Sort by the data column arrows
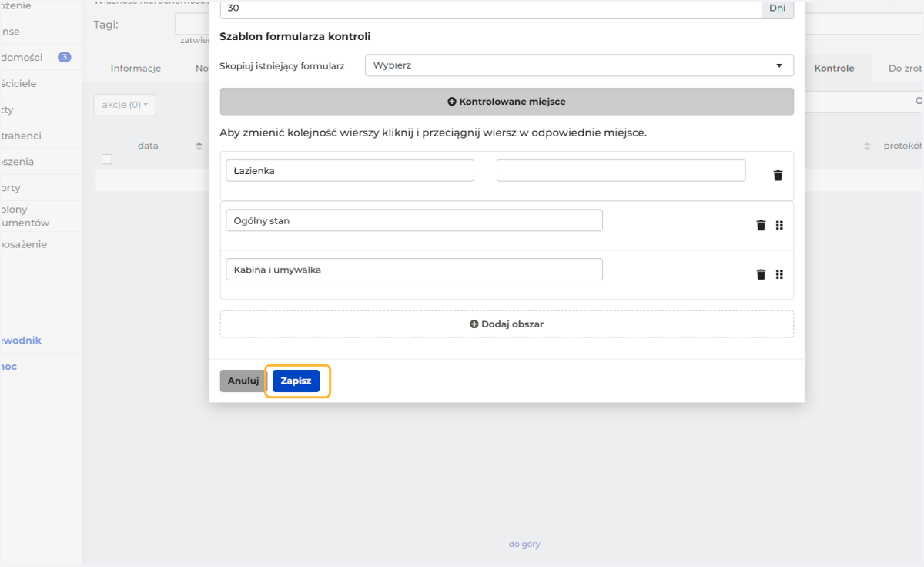924x567 pixels. (199, 146)
